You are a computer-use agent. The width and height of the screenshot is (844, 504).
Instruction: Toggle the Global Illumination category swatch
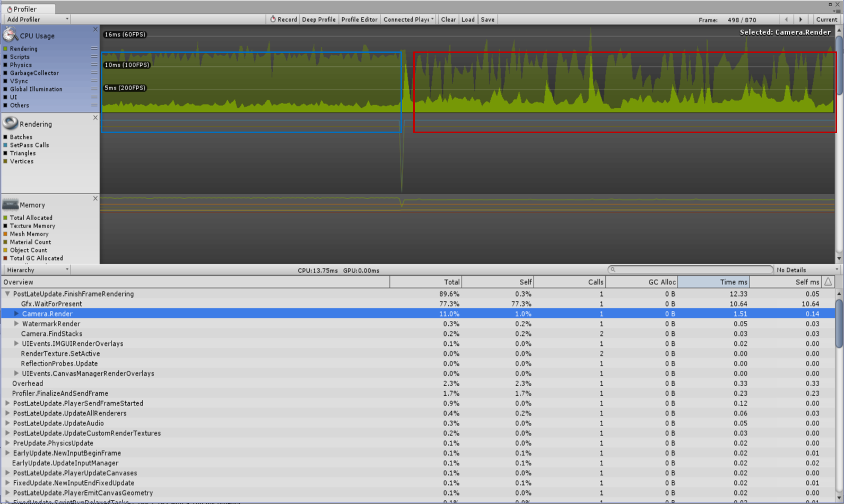[5, 89]
